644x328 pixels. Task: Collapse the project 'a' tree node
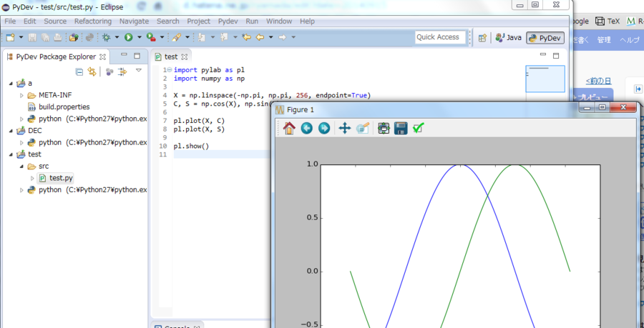point(11,84)
